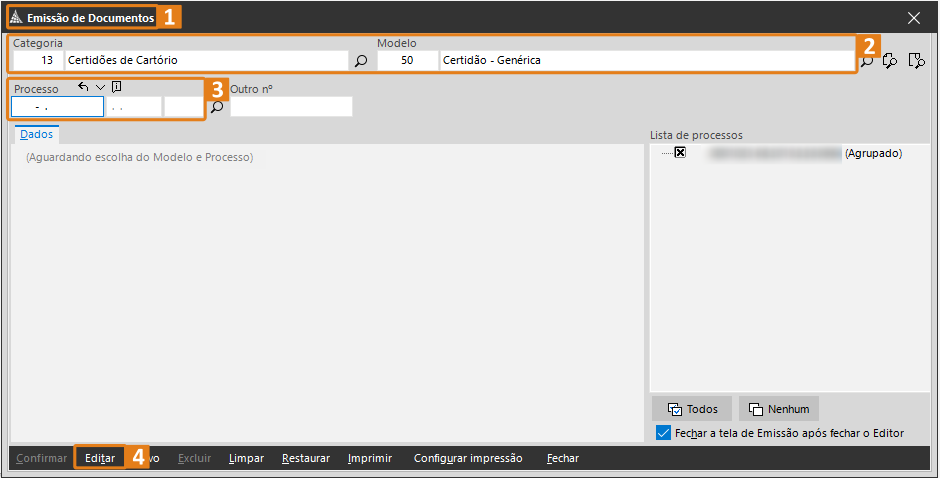Screen dimensions: 940x478
Task: Click the rightmost document lookup icon
Action: click(916, 61)
